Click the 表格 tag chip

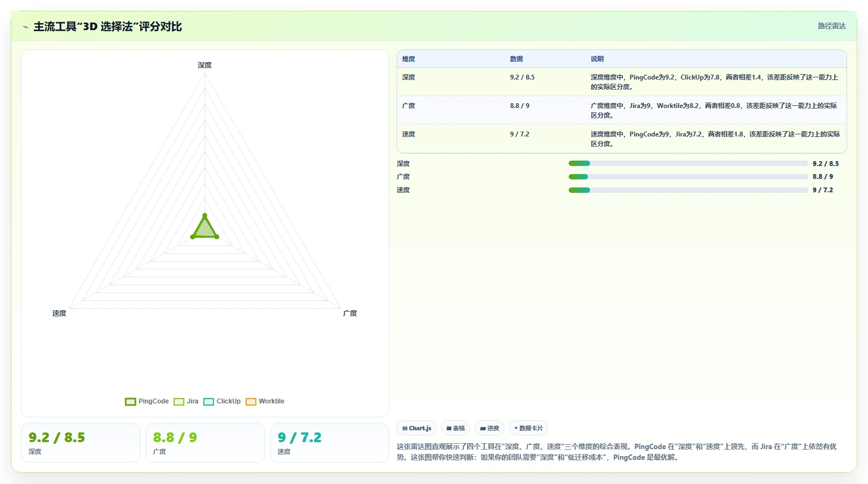point(456,428)
